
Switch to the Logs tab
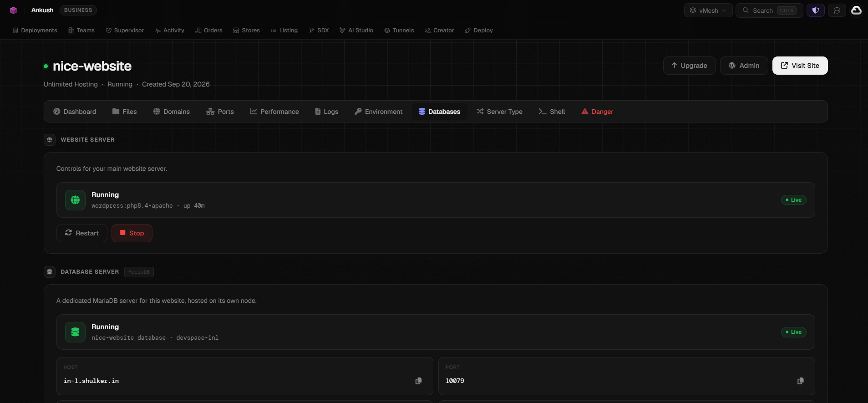pos(326,112)
